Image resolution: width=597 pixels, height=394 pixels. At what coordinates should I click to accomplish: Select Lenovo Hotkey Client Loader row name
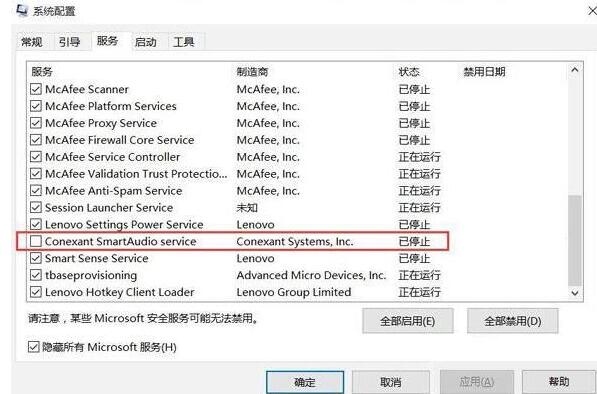coord(120,292)
